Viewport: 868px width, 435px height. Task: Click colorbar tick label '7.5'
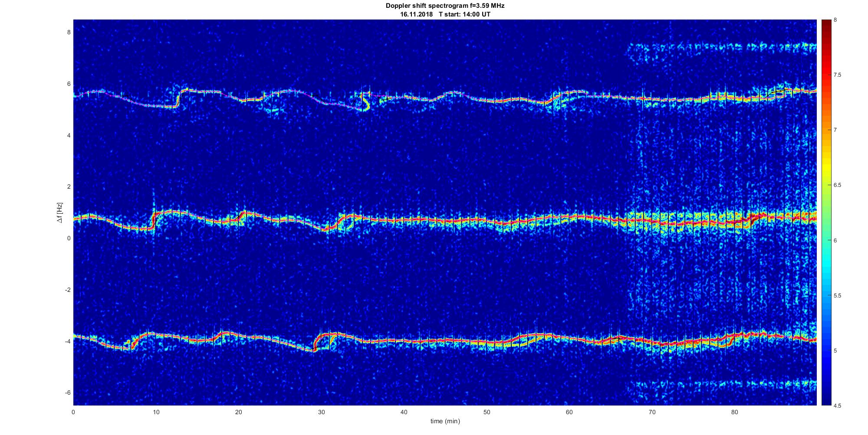click(838, 75)
